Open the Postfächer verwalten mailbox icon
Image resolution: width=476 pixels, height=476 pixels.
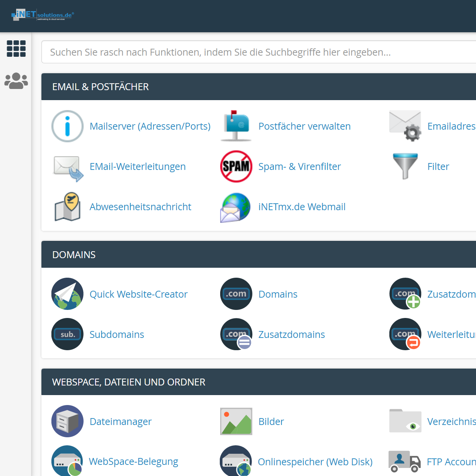236,126
